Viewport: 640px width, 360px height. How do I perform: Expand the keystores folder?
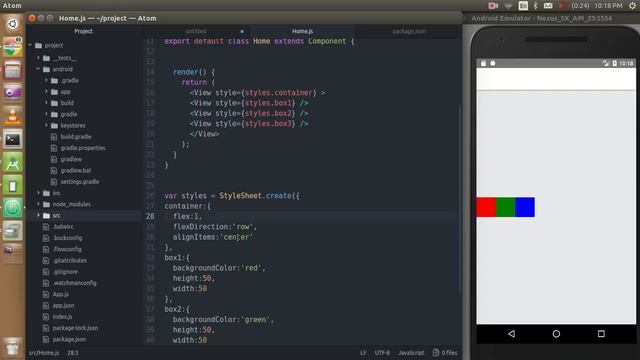click(x=47, y=125)
